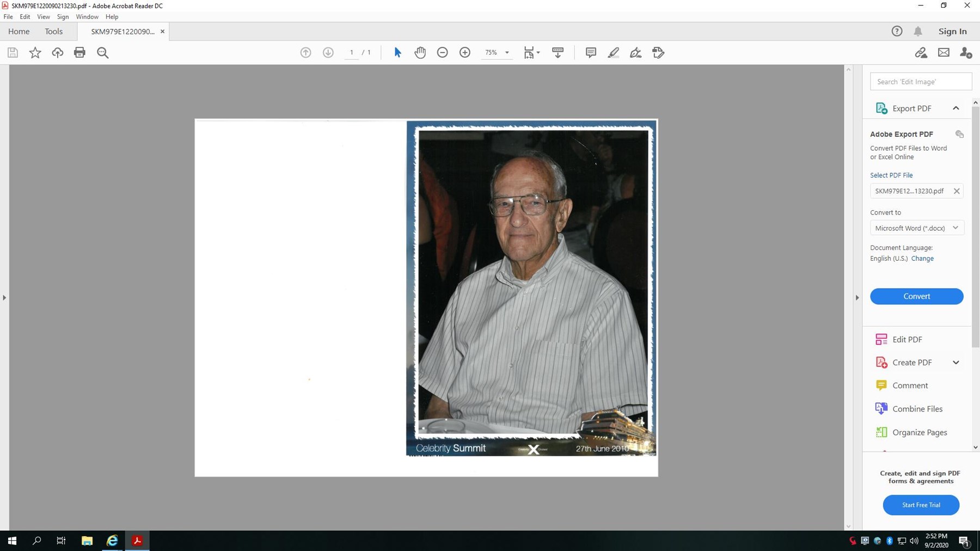Activate the arrow Selection tool

point(397,53)
